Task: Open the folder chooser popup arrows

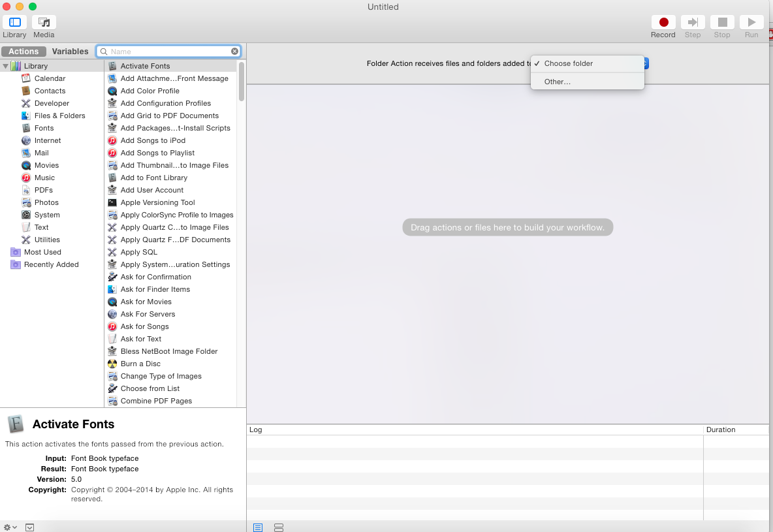Action: click(646, 63)
